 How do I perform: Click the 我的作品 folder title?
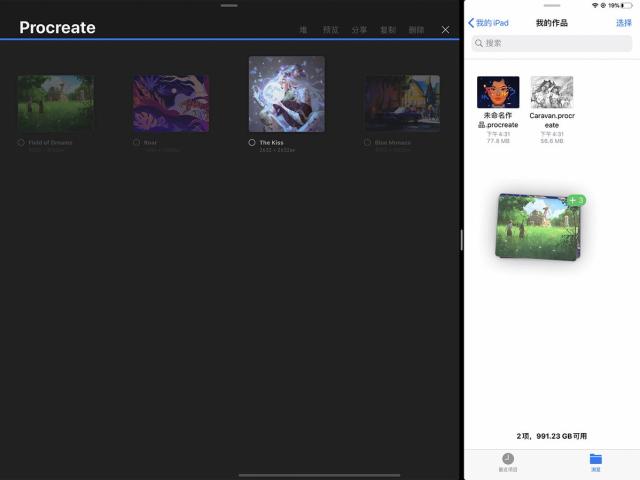pos(552,23)
